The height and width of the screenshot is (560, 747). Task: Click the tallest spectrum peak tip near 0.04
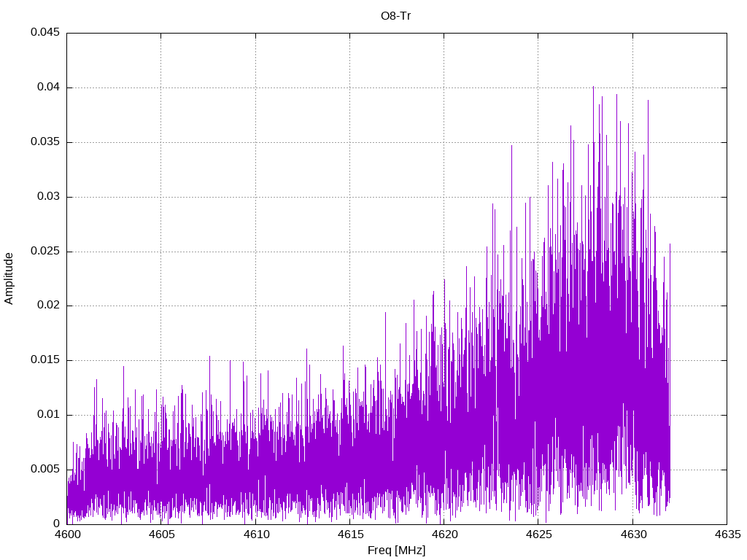593,87
